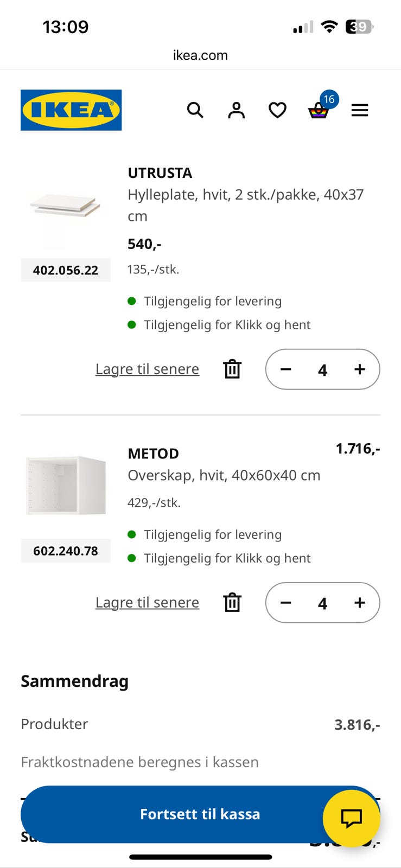Open the hamburger menu
The width and height of the screenshot is (401, 868).
[360, 111]
